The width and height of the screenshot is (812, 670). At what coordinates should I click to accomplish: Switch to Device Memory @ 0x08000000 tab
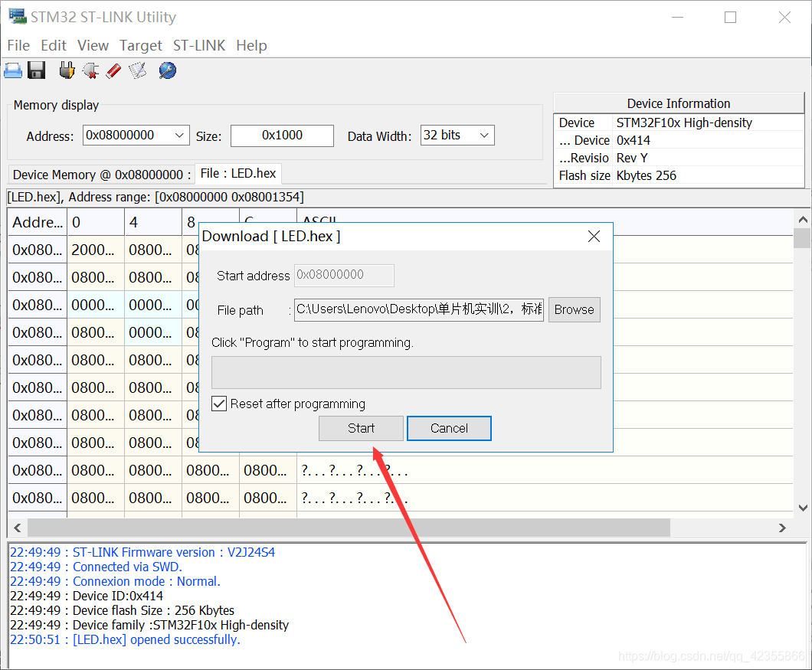tap(101, 175)
